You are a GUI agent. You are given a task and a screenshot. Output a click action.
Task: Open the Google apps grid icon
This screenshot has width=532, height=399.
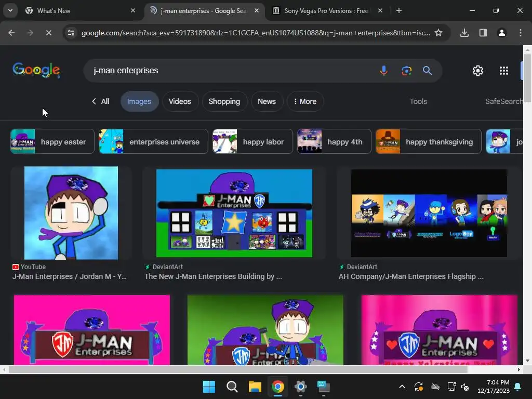coord(504,71)
